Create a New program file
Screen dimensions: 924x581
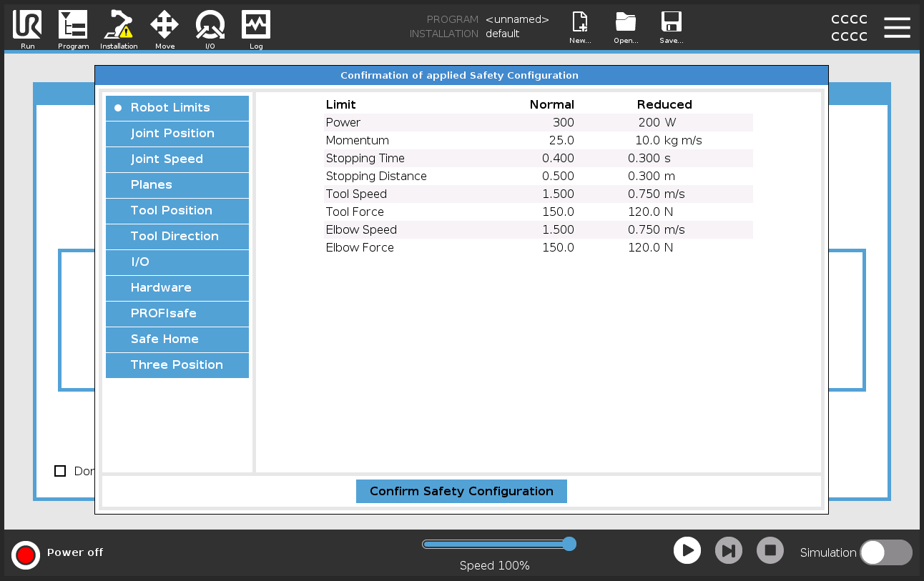pos(580,24)
